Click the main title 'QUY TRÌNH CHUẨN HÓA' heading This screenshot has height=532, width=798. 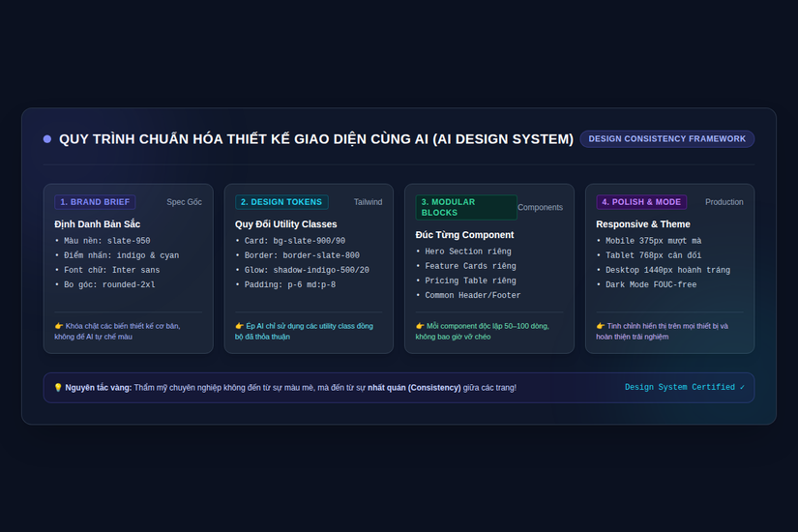coord(316,139)
